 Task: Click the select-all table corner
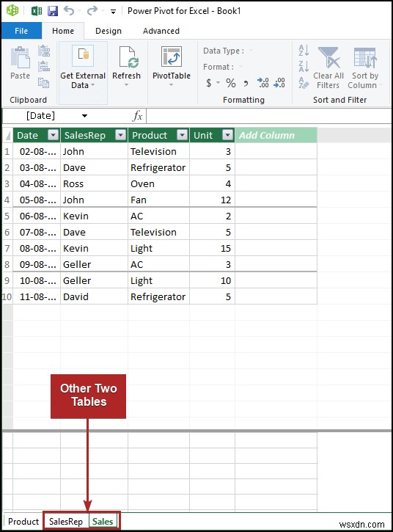click(7, 135)
